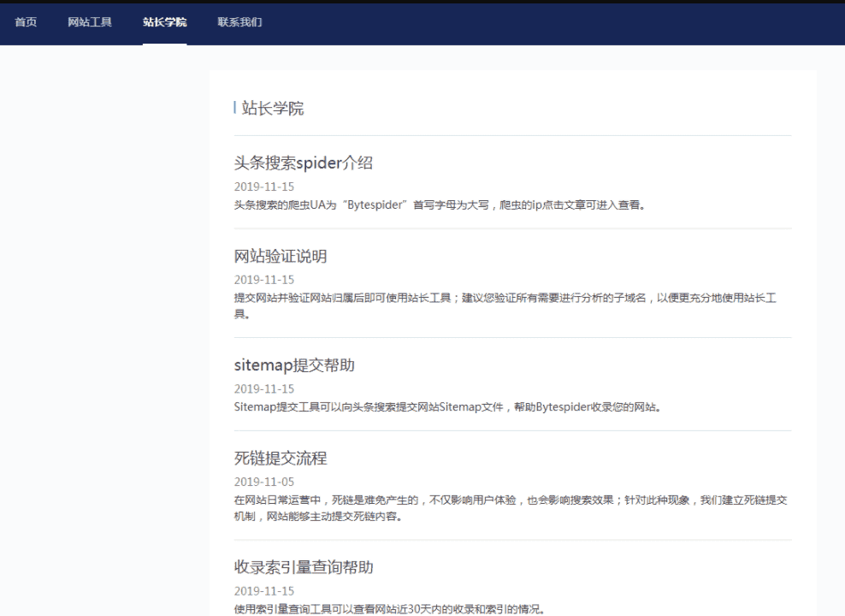The width and height of the screenshot is (845, 616).
Task: Open the 头条搜索spider介绍 article
Action: [303, 163]
